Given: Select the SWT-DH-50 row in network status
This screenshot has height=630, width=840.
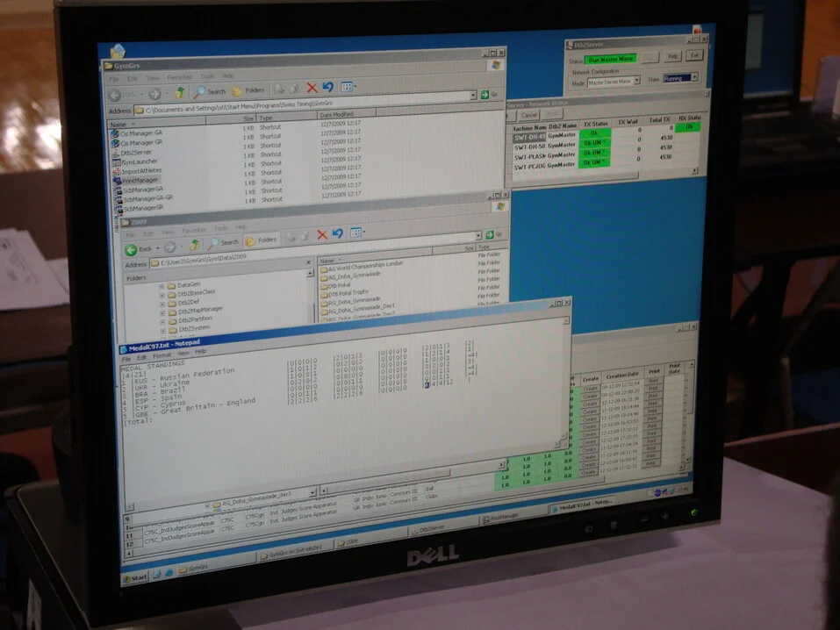Looking at the screenshot, I should [530, 146].
